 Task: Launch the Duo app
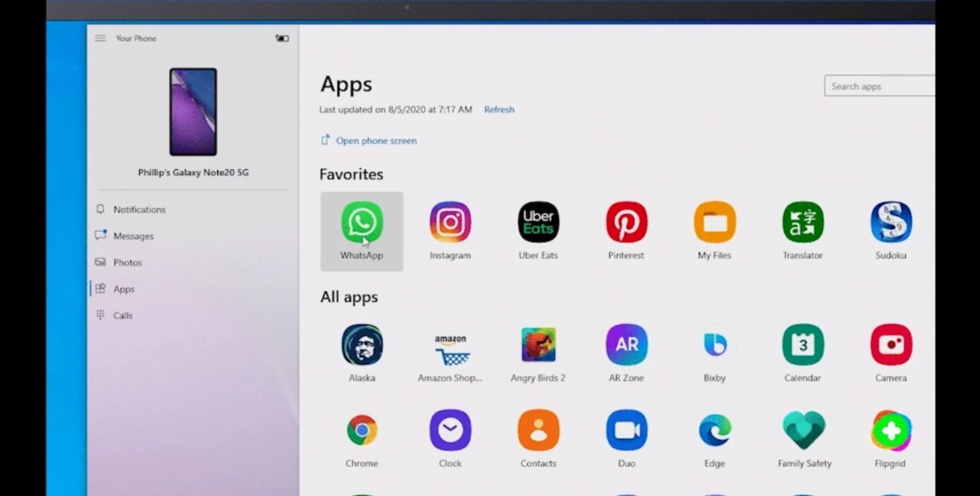[626, 430]
